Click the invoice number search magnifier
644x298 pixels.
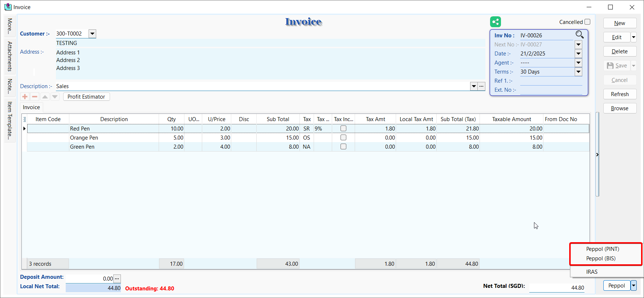[x=579, y=35]
